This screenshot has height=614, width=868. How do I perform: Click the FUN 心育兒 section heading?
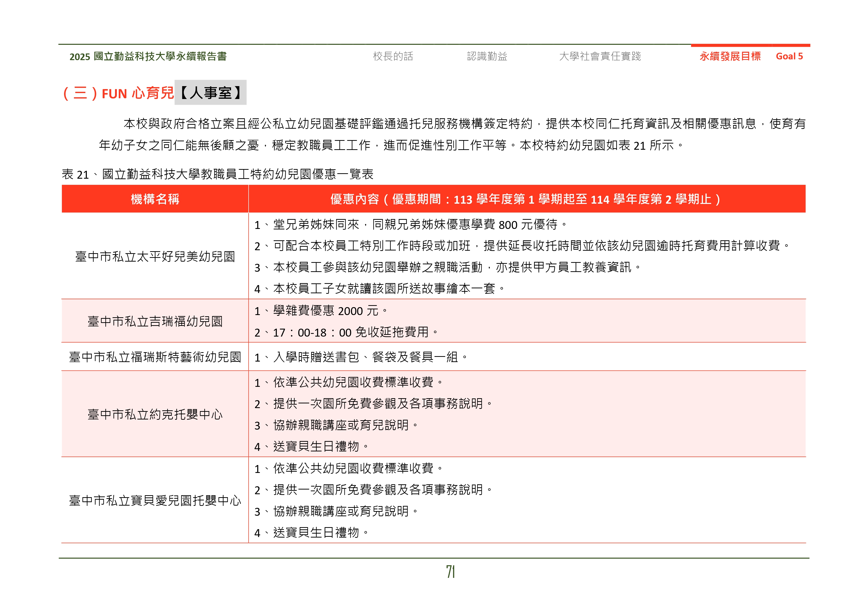click(138, 93)
